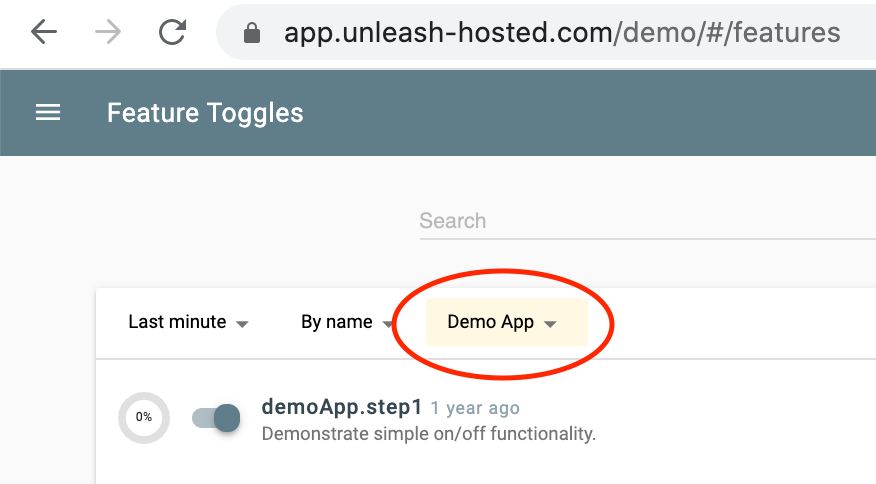Click the browser forward arrow
Image resolution: width=876 pixels, height=484 pixels.
coord(108,33)
